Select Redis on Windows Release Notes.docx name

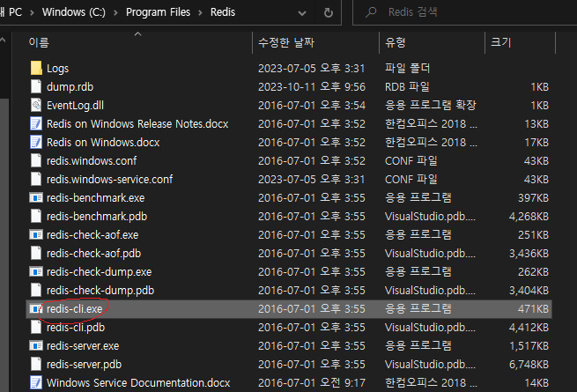click(x=137, y=123)
